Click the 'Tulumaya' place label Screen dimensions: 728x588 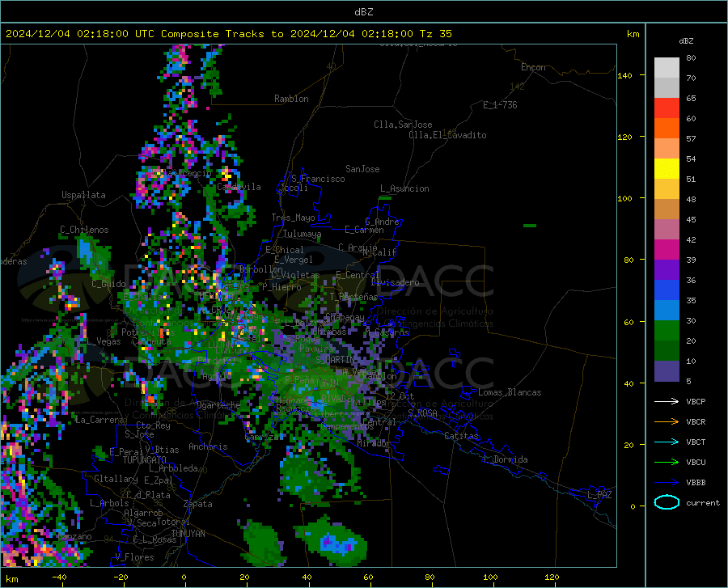coord(303,234)
